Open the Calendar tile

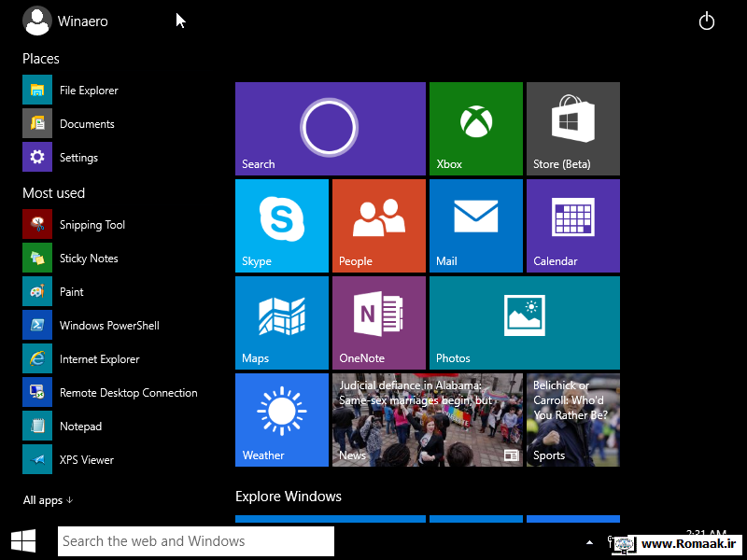click(x=573, y=226)
